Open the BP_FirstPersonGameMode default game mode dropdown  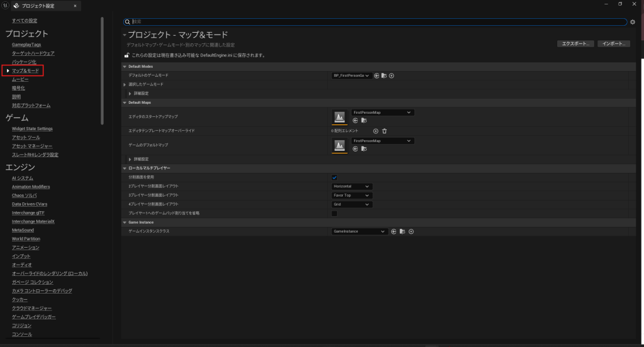(x=352, y=75)
